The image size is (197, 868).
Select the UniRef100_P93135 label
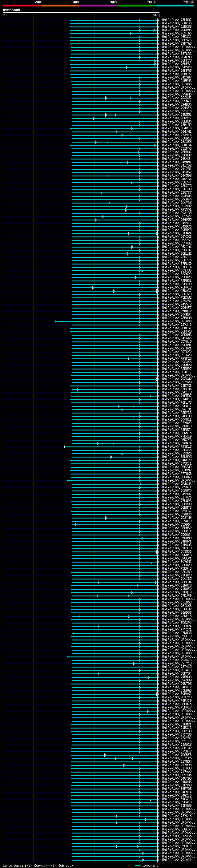[177, 213]
